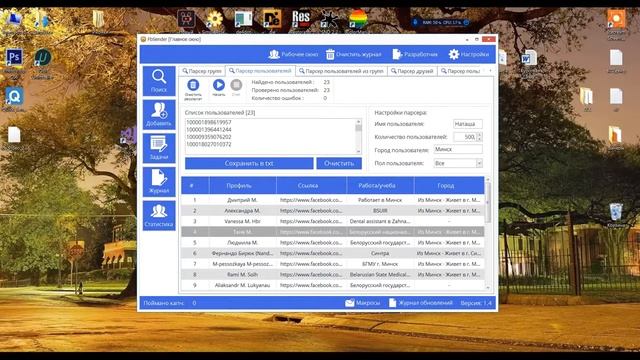Click the Имя пользователя field with Наташа
The width and height of the screenshot is (640, 360).
pos(468,124)
